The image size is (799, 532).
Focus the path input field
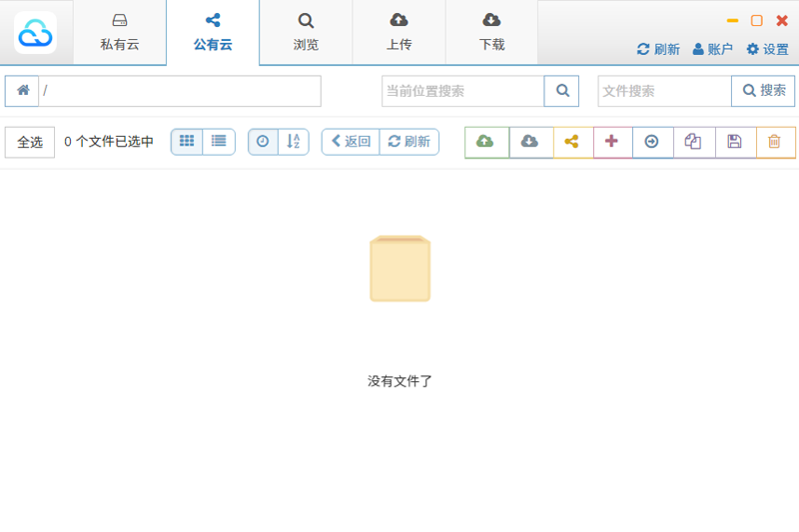point(180,91)
